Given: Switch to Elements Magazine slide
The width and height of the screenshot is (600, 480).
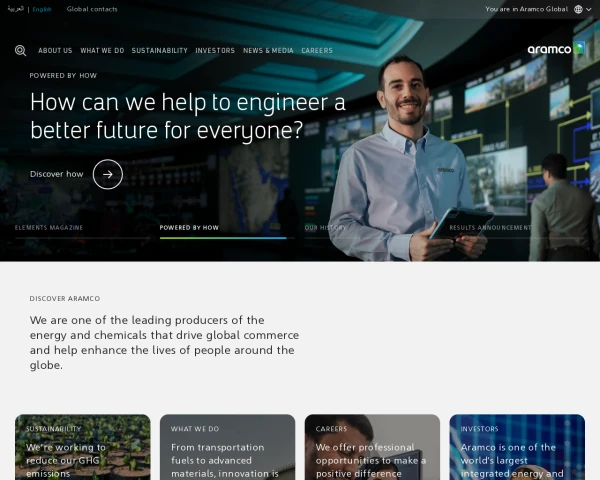Looking at the screenshot, I should pos(49,228).
